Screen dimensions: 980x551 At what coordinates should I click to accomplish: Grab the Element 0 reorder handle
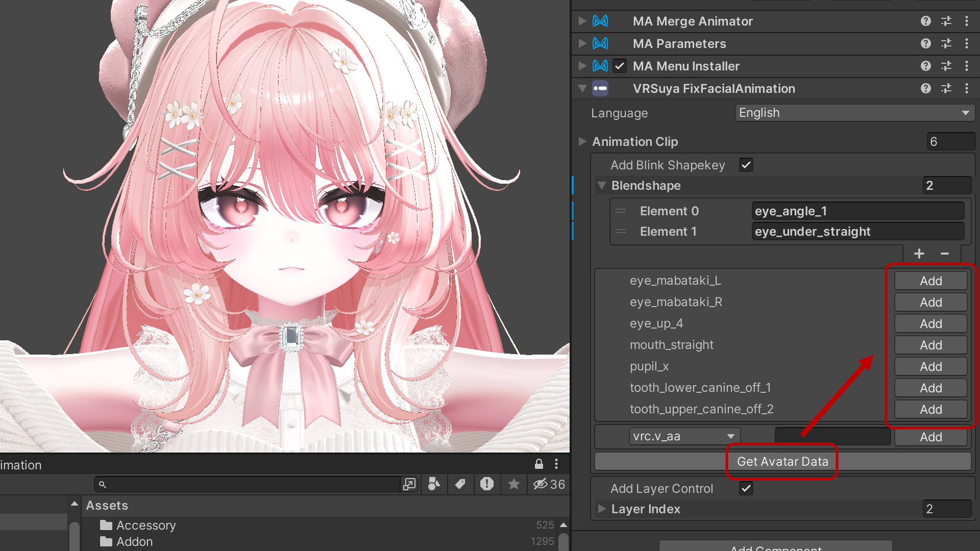coord(621,211)
